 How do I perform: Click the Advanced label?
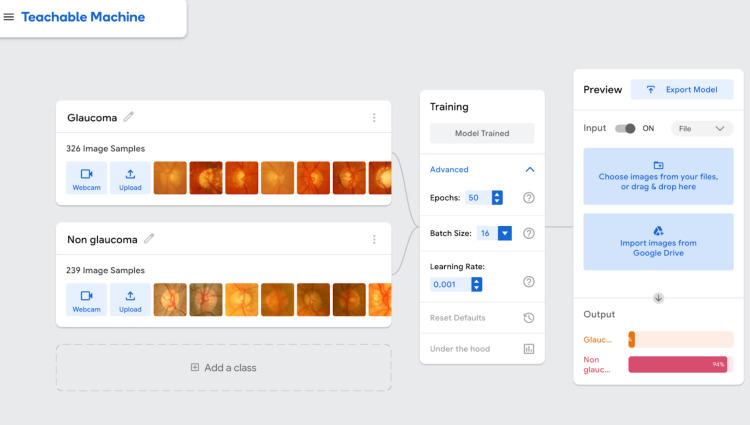(x=449, y=169)
